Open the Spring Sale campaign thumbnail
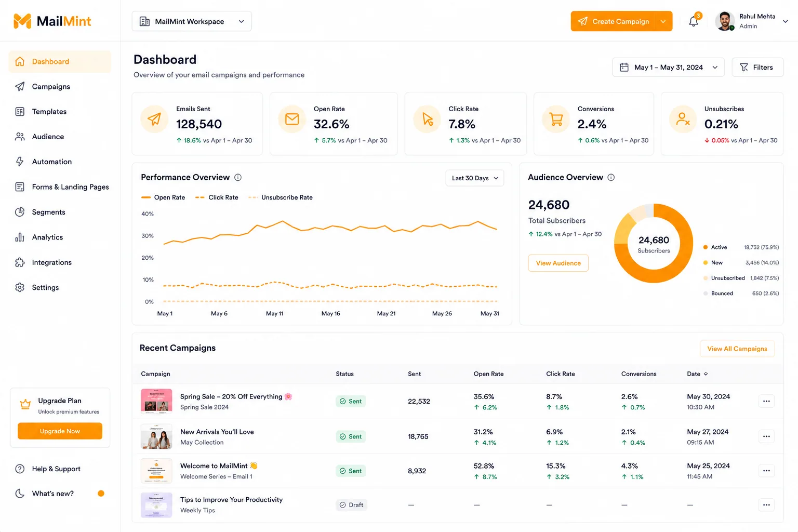Image resolution: width=798 pixels, height=532 pixels. coord(156,401)
